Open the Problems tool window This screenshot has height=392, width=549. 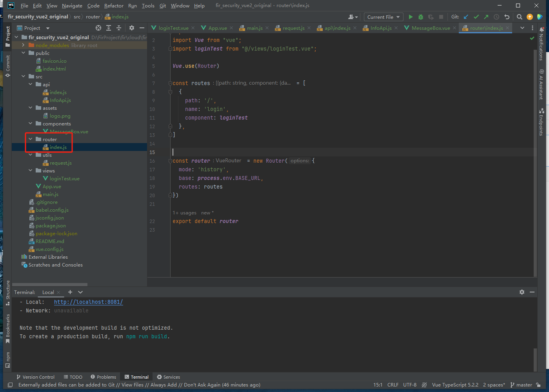pos(103,377)
